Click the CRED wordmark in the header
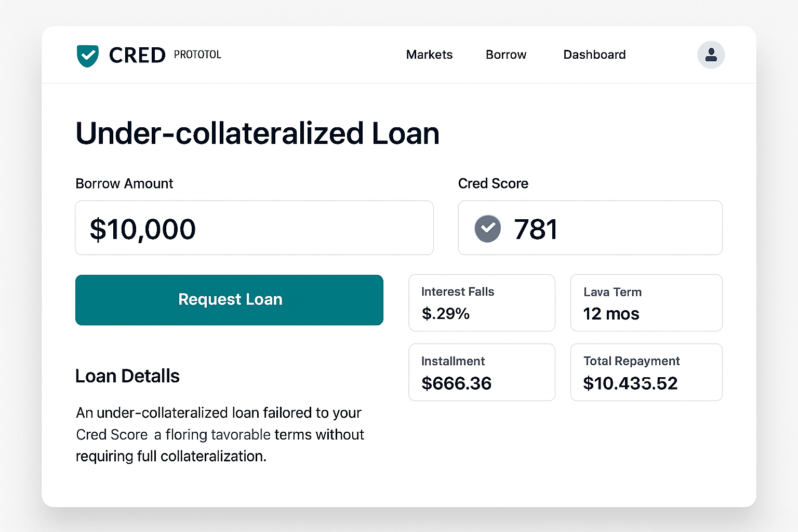The image size is (798, 532). [136, 55]
